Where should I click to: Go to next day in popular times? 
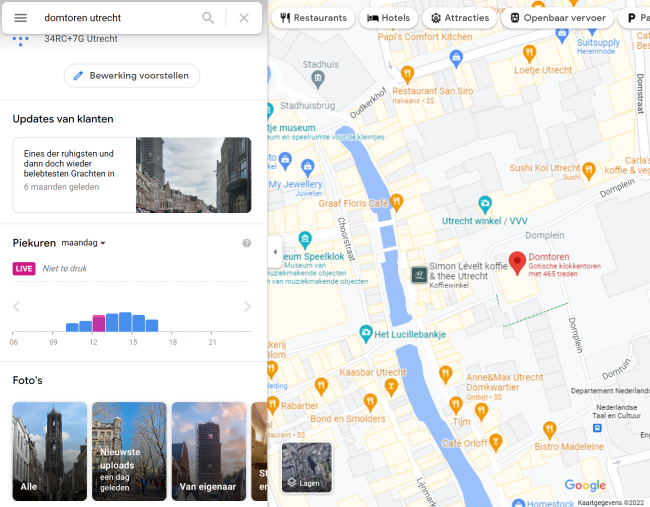pyautogui.click(x=247, y=307)
